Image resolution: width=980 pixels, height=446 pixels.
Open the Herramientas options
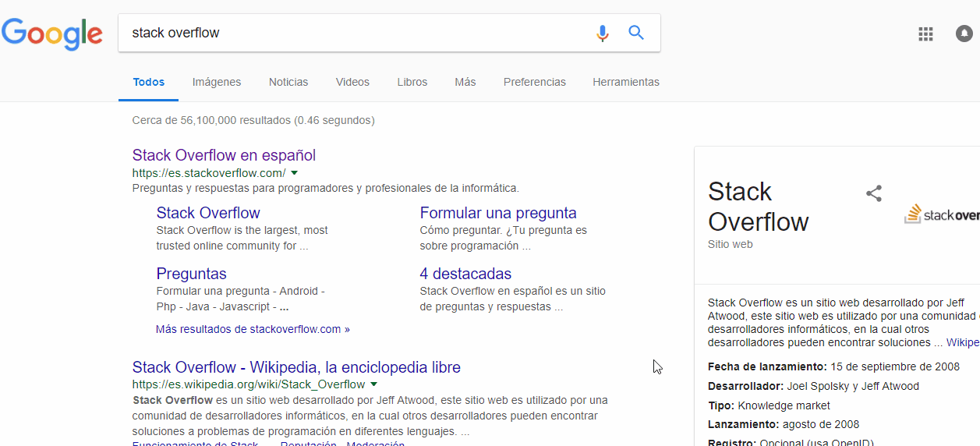[626, 82]
